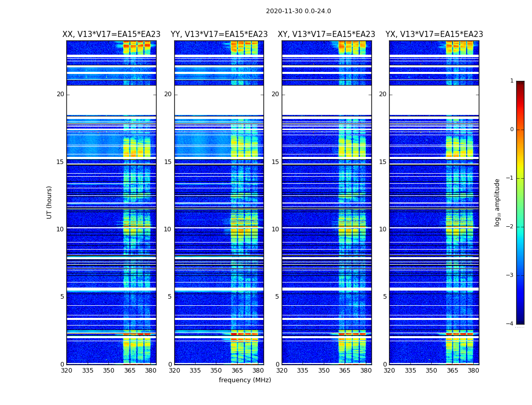Click the 320 tick label under XY panel
Viewport: 532px width, 405px height.
tap(282, 371)
